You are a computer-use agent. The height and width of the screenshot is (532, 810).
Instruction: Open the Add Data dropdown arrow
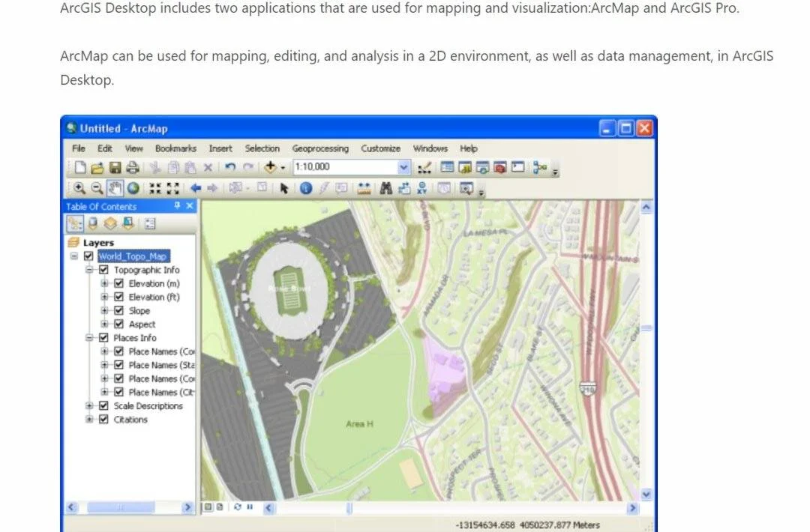coord(283,169)
